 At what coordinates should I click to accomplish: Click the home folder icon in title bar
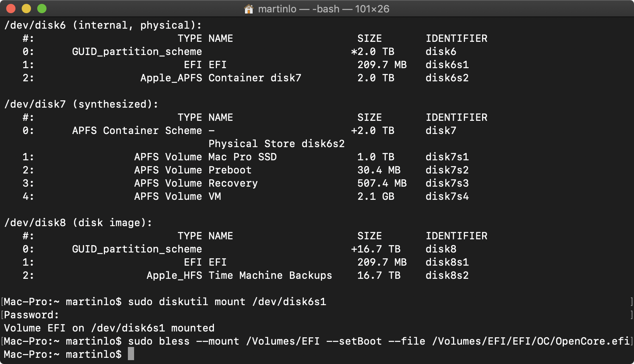point(248,9)
